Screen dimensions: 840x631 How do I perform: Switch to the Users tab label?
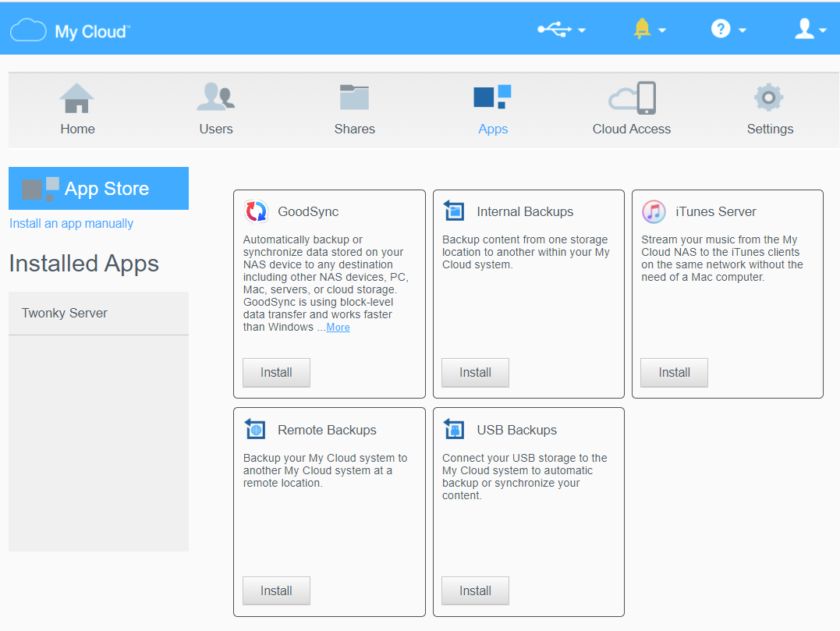click(x=216, y=129)
